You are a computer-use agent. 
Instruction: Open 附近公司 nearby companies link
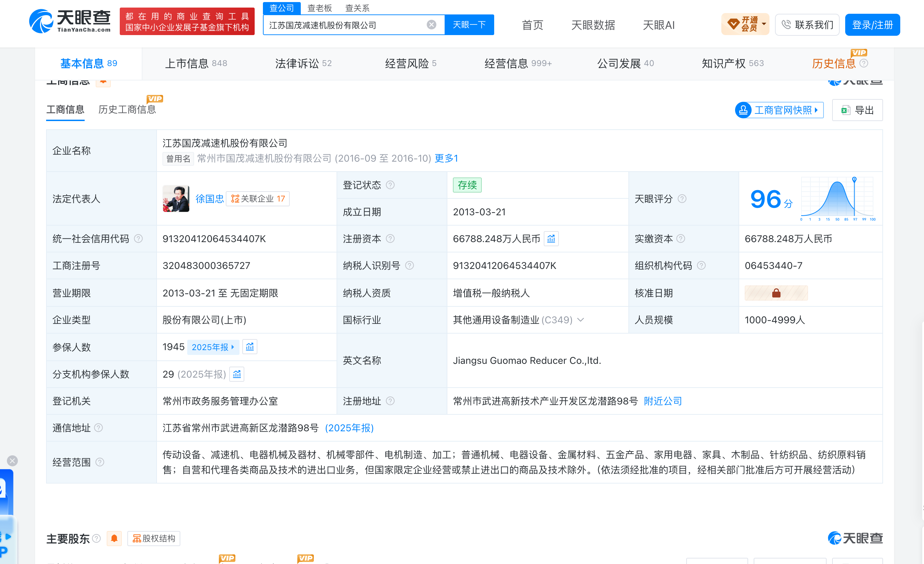pos(662,401)
